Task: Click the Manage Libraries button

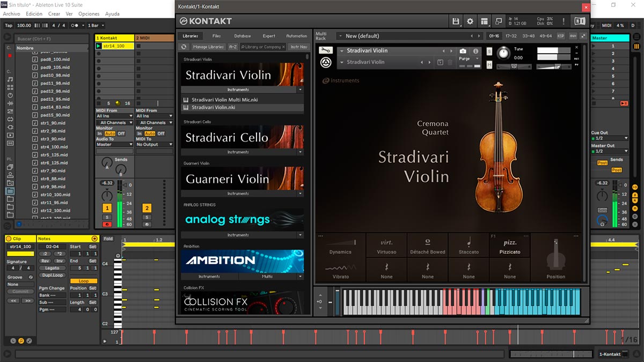Action: tap(208, 47)
